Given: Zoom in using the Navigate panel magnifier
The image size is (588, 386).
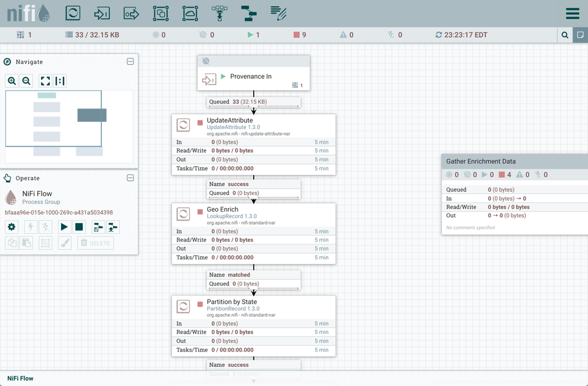Looking at the screenshot, I should point(12,81).
